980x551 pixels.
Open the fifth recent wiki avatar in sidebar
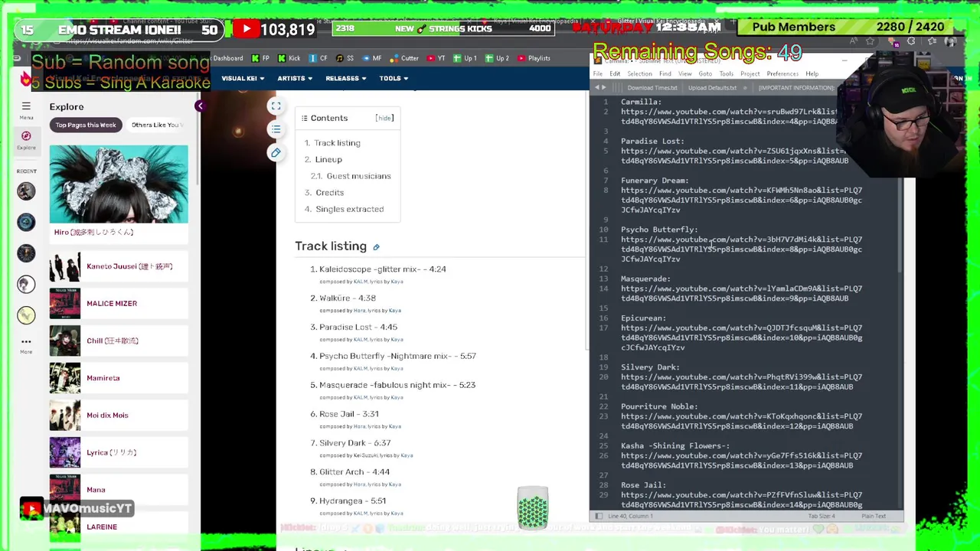26,315
